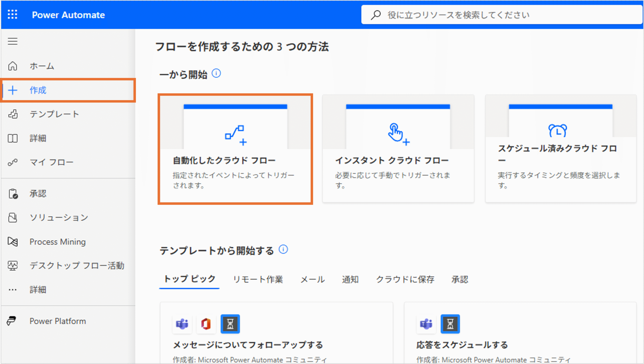
Task: Open Power Platform in the sidebar
Action: (x=57, y=321)
